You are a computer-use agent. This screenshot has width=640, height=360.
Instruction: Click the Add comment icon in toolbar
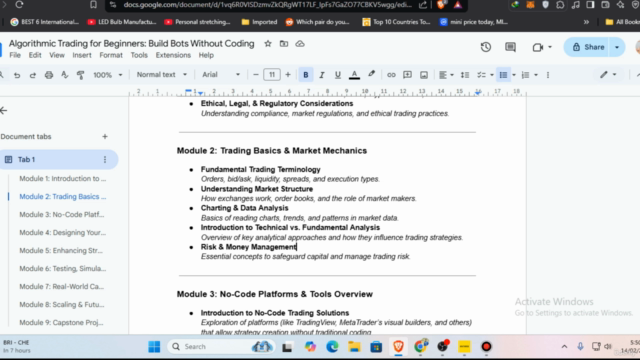(x=407, y=75)
